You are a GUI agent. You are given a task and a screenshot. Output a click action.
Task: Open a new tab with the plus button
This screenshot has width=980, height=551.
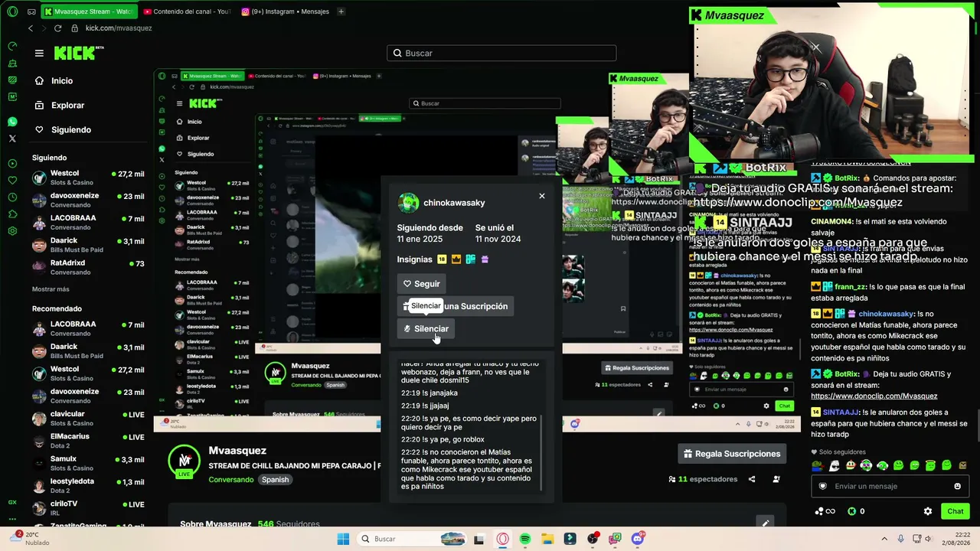click(341, 11)
